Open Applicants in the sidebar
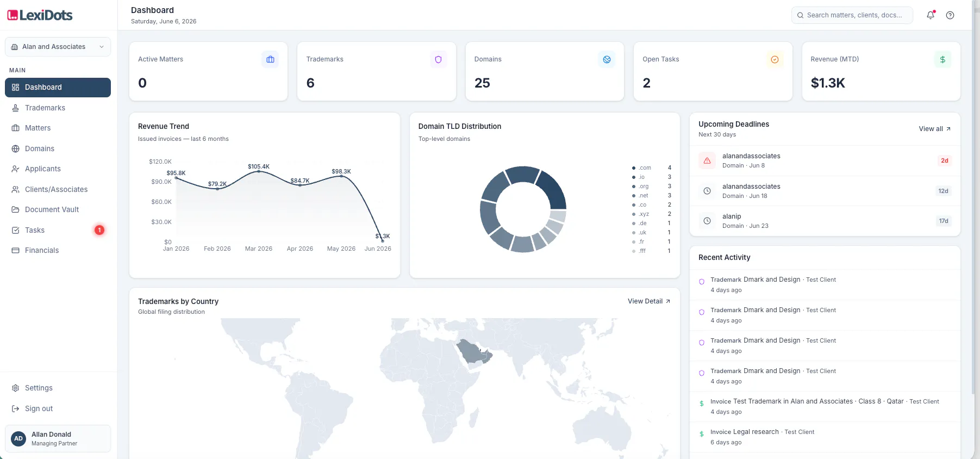980x459 pixels. tap(58, 169)
